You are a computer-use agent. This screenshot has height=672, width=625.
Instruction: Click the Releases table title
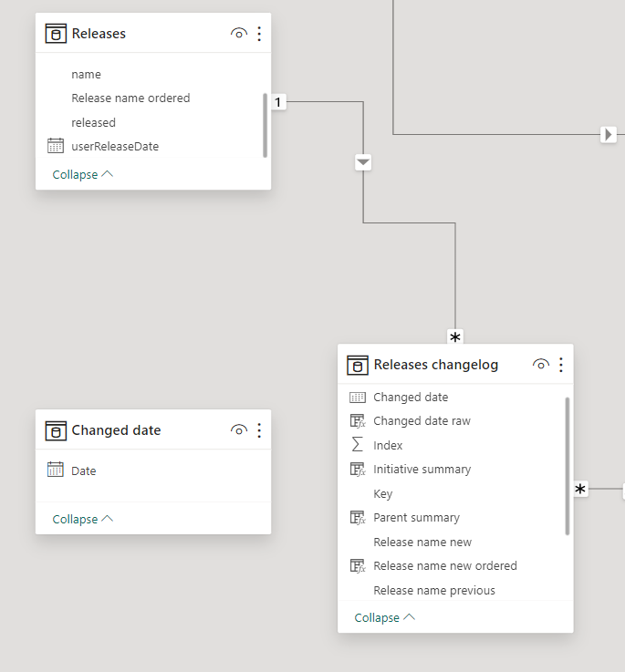coord(99,34)
